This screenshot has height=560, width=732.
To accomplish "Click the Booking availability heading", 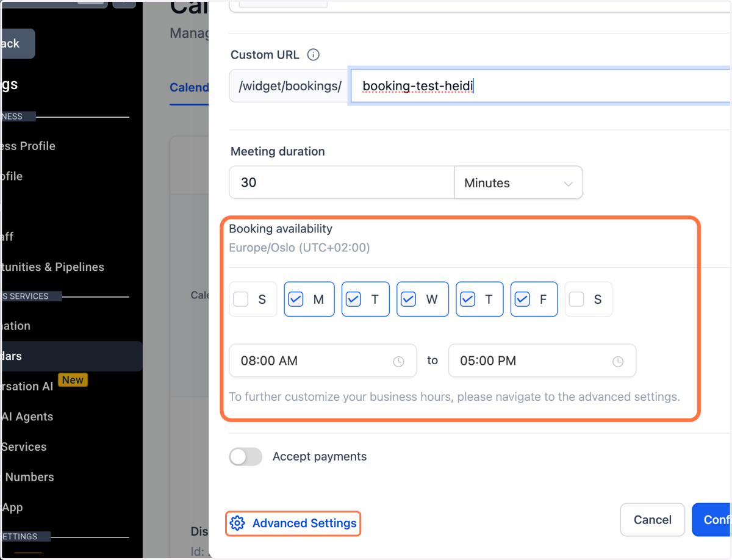I will coord(281,229).
